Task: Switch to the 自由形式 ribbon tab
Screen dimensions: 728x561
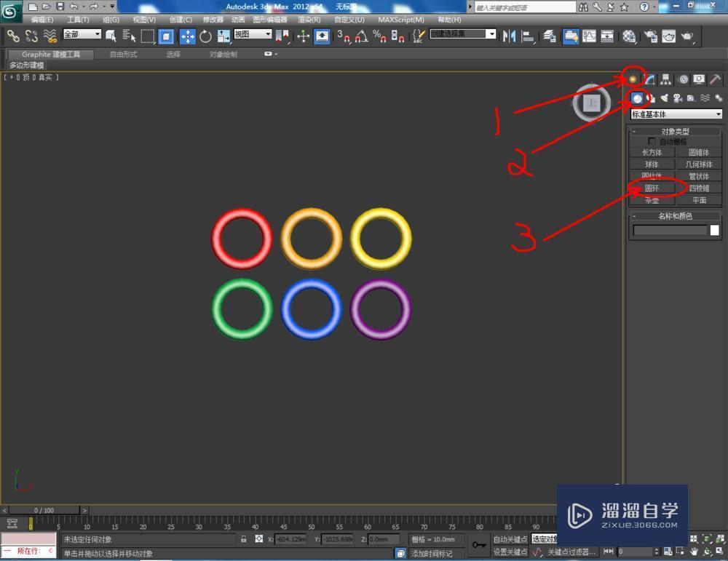Action: [123, 53]
